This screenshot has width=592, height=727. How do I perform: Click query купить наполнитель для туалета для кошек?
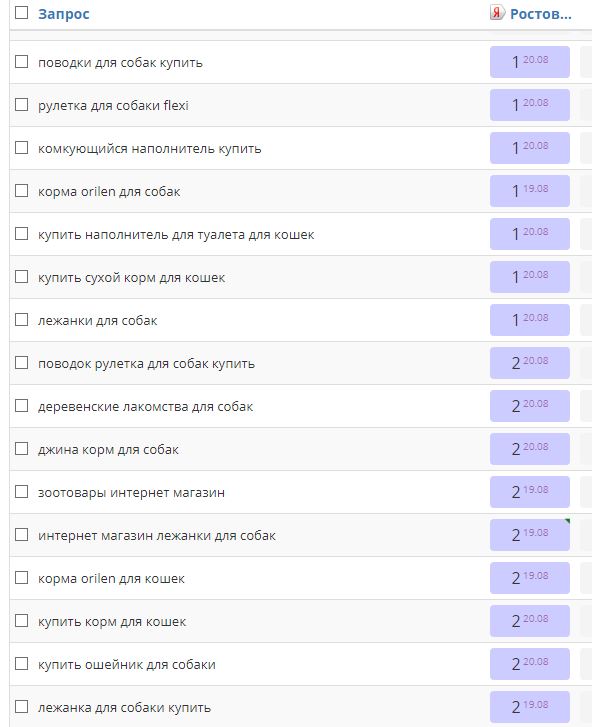[176, 235]
